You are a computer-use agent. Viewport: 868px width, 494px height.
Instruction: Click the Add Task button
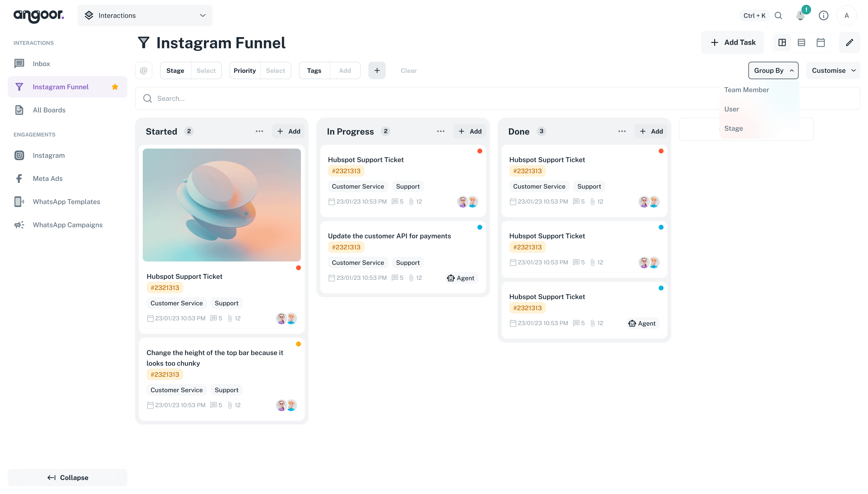pyautogui.click(x=732, y=42)
